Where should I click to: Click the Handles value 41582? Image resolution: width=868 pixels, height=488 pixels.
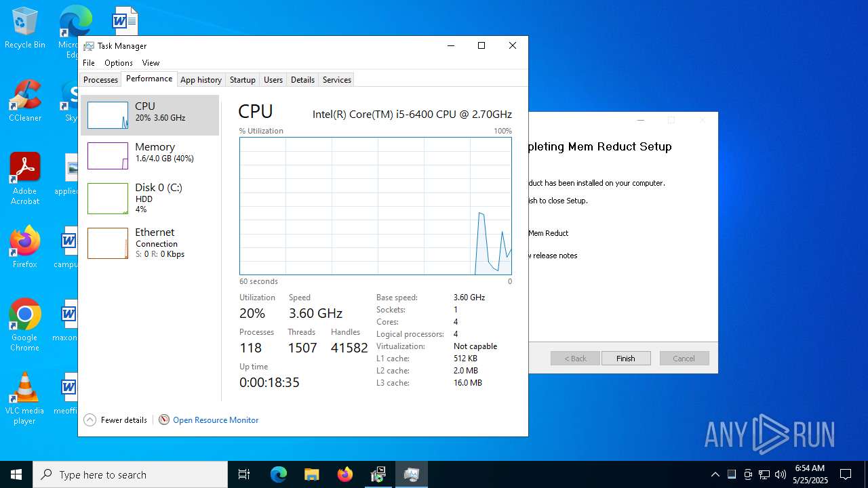tap(349, 348)
